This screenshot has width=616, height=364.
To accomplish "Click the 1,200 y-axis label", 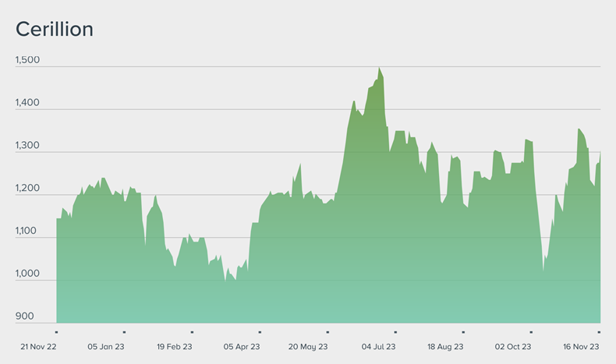I will 29,189.
